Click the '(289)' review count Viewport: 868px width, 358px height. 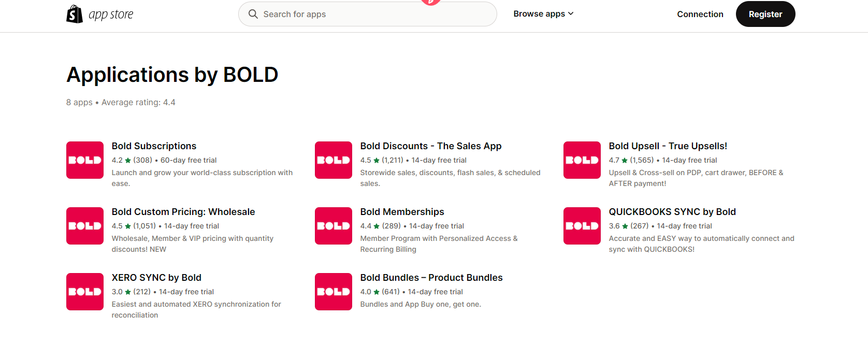coord(392,226)
